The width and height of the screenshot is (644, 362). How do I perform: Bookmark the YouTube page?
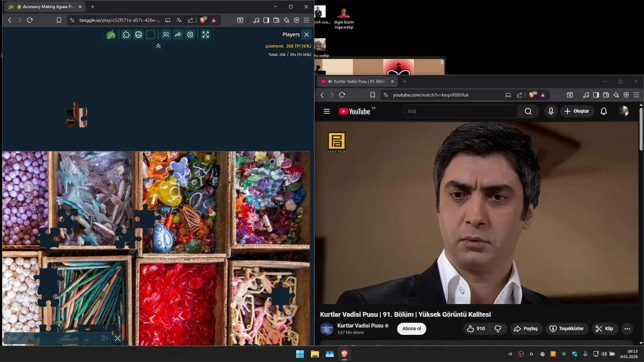point(372,95)
